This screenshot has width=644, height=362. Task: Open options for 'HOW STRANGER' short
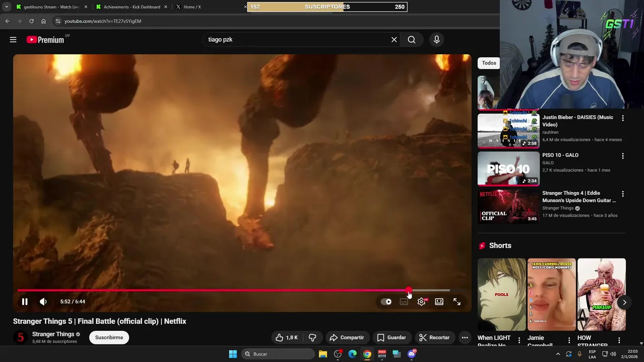coord(619,340)
